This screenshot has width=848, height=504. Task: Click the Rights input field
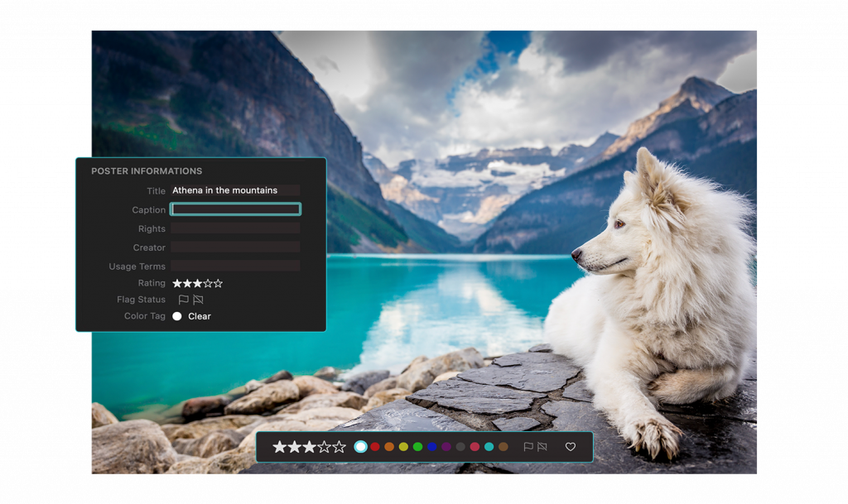pos(235,228)
